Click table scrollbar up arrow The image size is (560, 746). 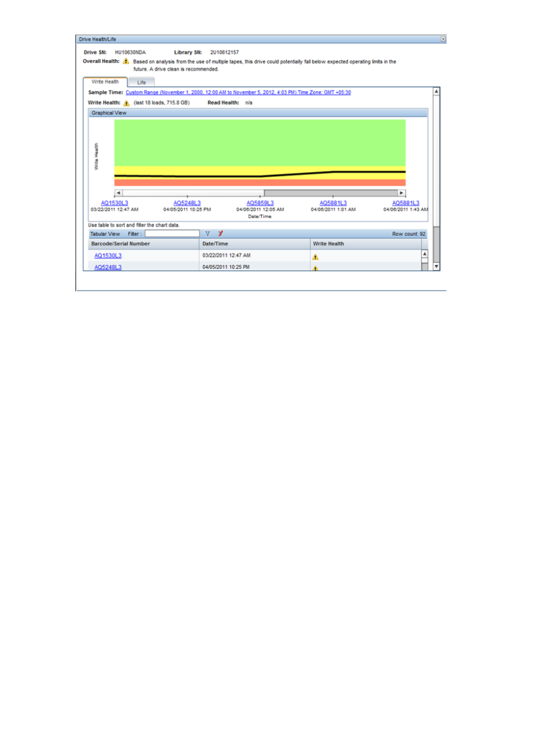click(x=424, y=254)
